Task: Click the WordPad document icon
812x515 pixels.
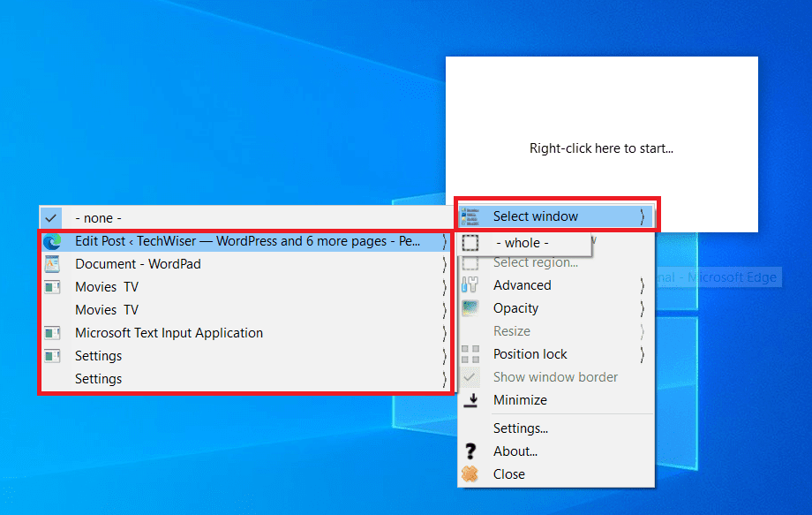Action: pos(52,264)
